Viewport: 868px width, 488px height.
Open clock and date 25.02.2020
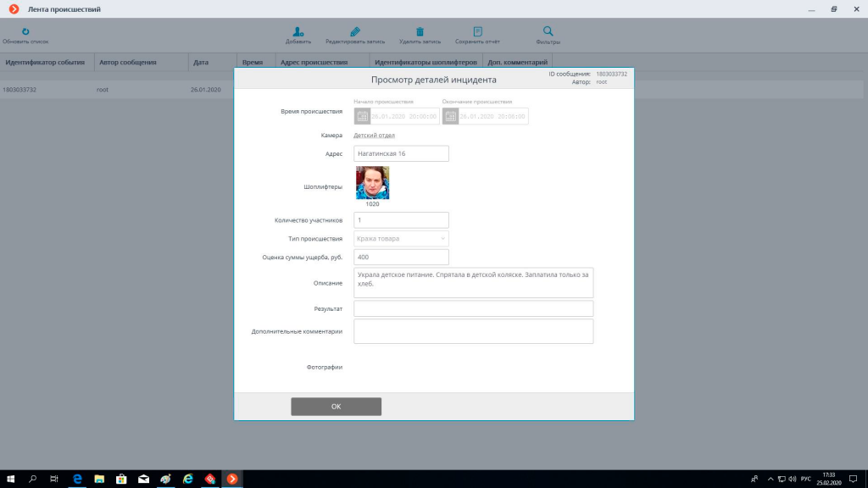click(x=829, y=480)
